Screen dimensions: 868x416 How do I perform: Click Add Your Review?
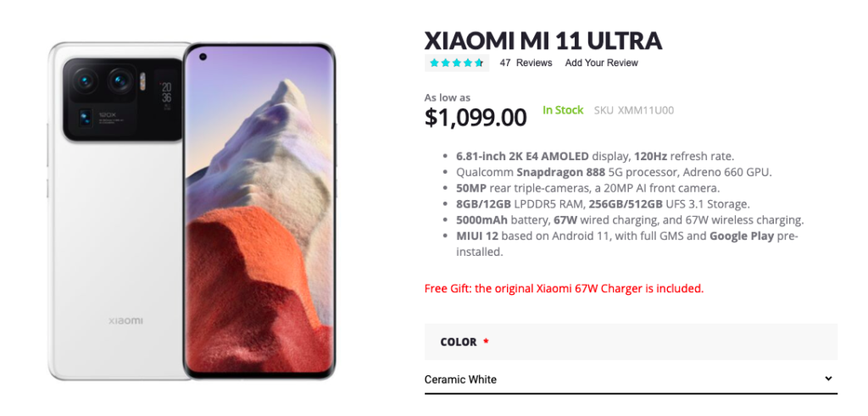click(601, 63)
